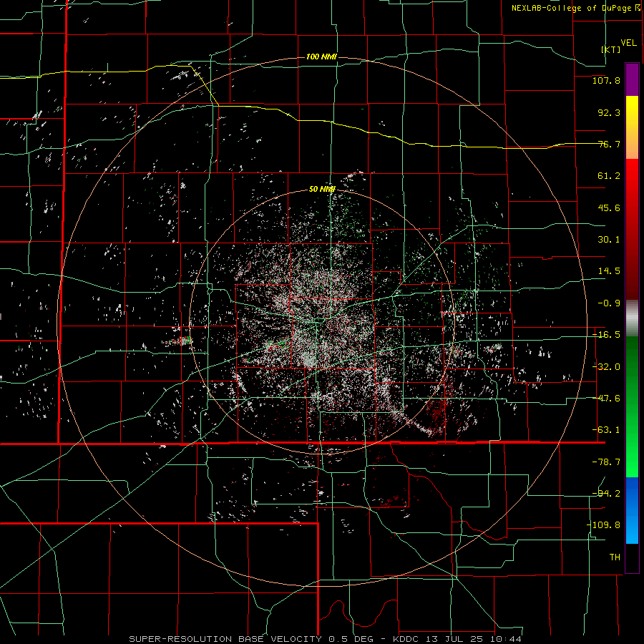Click the -63.1 velocity scale value
This screenshot has width=644, height=644.
coord(606,430)
